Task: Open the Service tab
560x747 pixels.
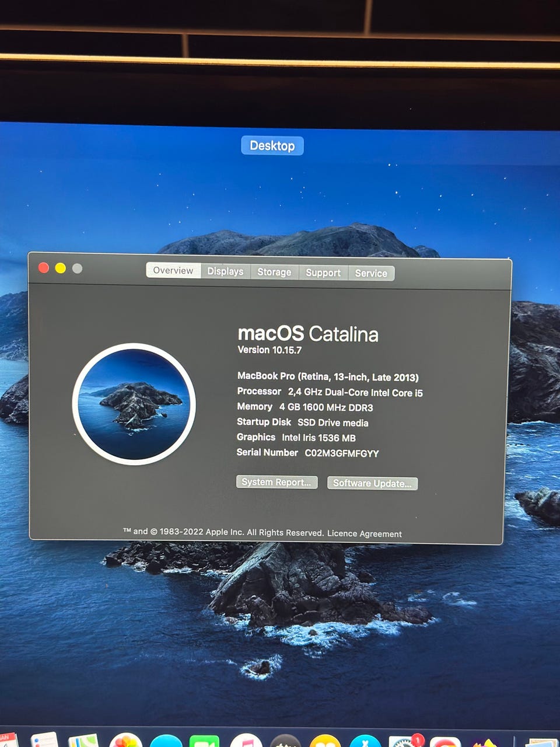Action: (371, 273)
